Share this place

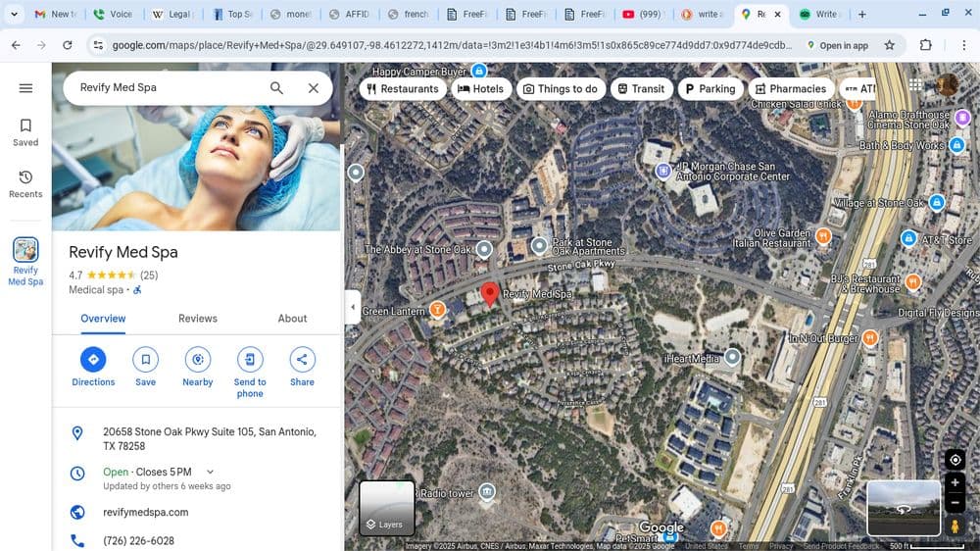(302, 359)
